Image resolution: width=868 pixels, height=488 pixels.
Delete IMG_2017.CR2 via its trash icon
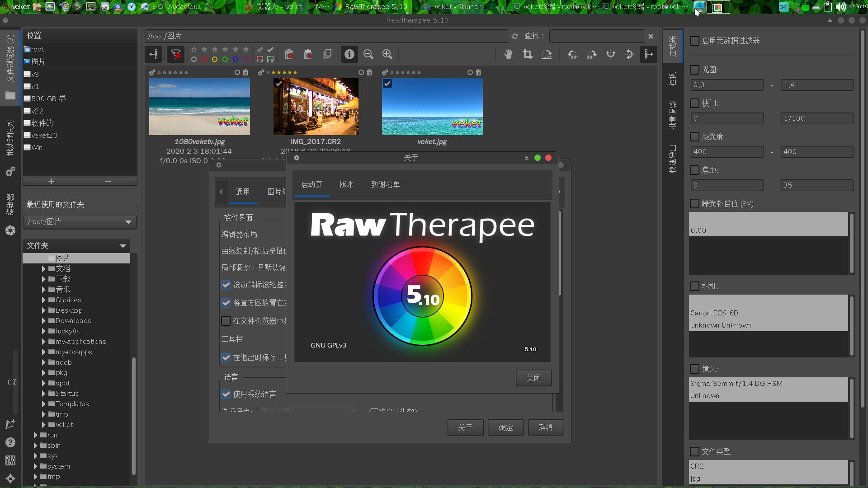tap(369, 72)
